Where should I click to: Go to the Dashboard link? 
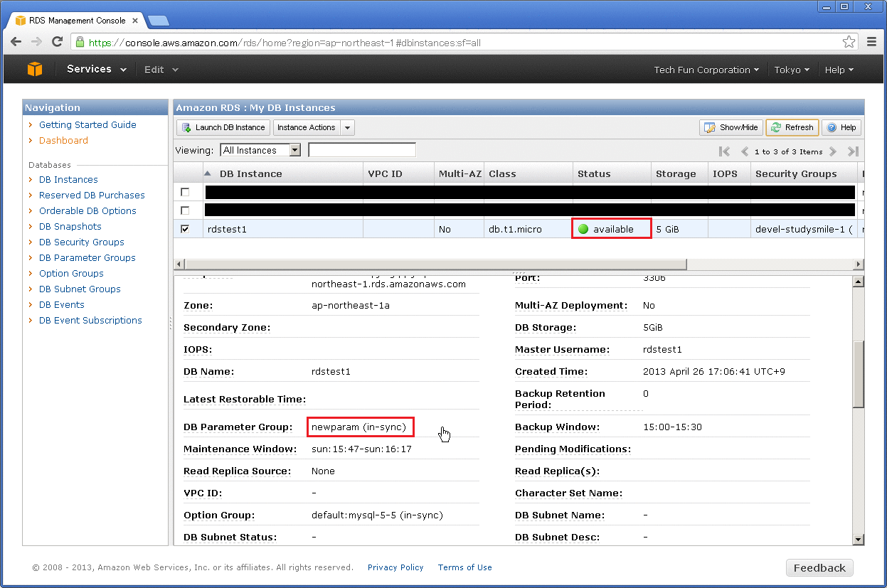point(63,140)
